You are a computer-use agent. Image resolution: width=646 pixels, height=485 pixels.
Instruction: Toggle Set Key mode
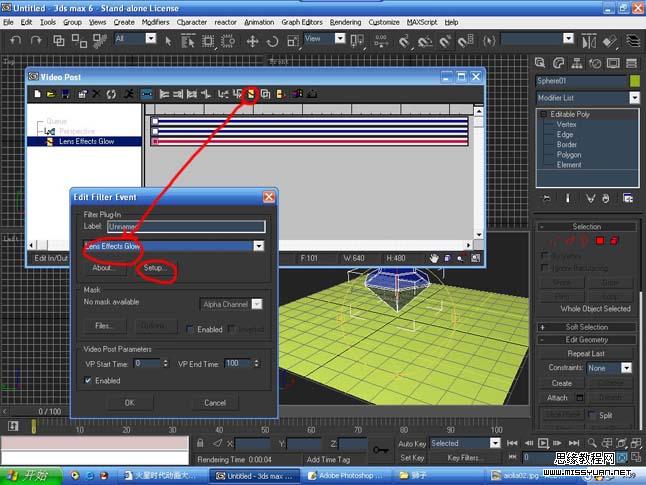pyautogui.click(x=412, y=457)
